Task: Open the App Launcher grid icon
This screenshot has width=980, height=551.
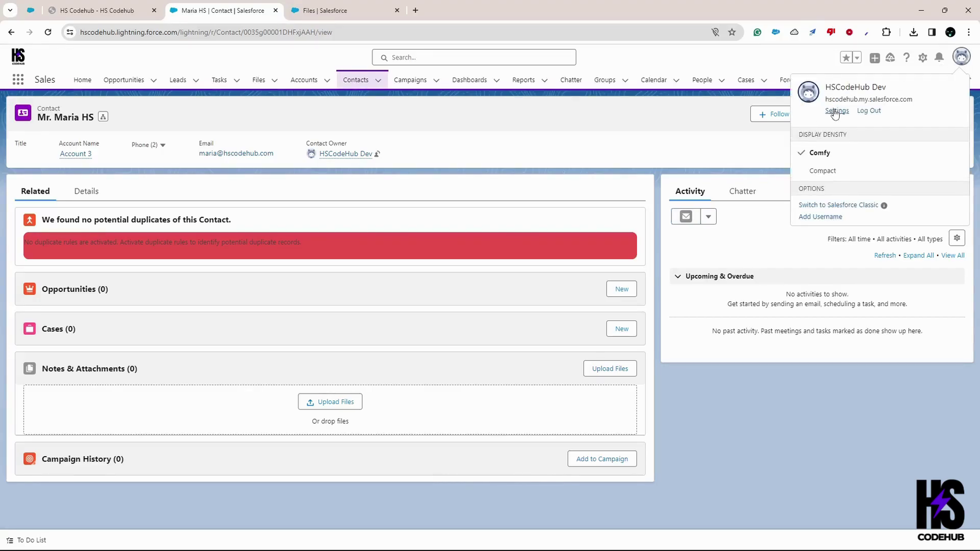Action: (18, 80)
